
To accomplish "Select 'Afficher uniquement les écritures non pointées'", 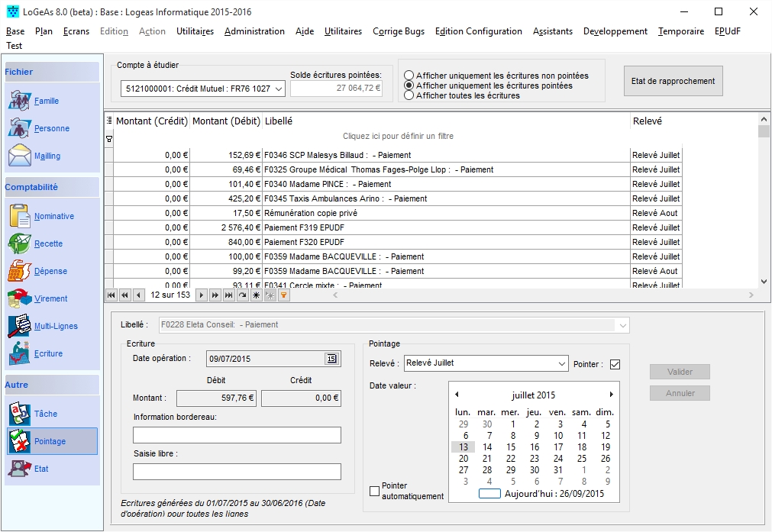I will [409, 76].
